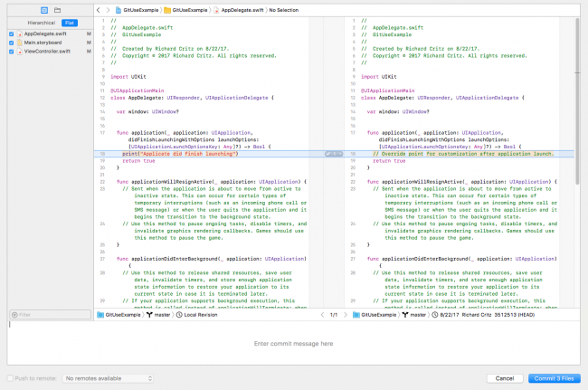Uncheck the ViewController.swift checkbox
The width and height of the screenshot is (588, 390).
(x=11, y=52)
